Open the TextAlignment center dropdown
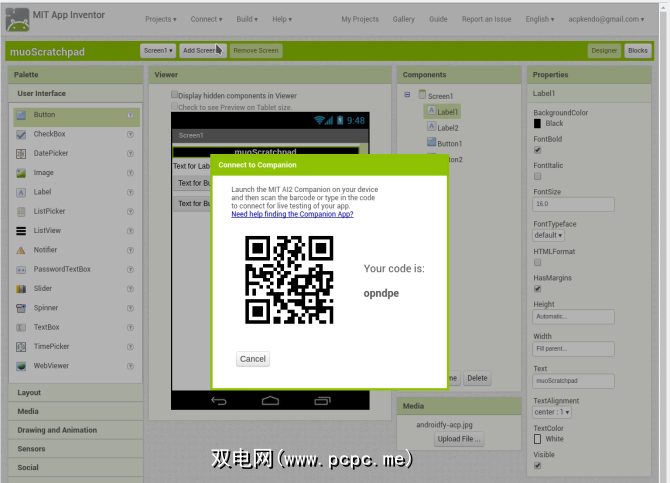 tap(552, 412)
